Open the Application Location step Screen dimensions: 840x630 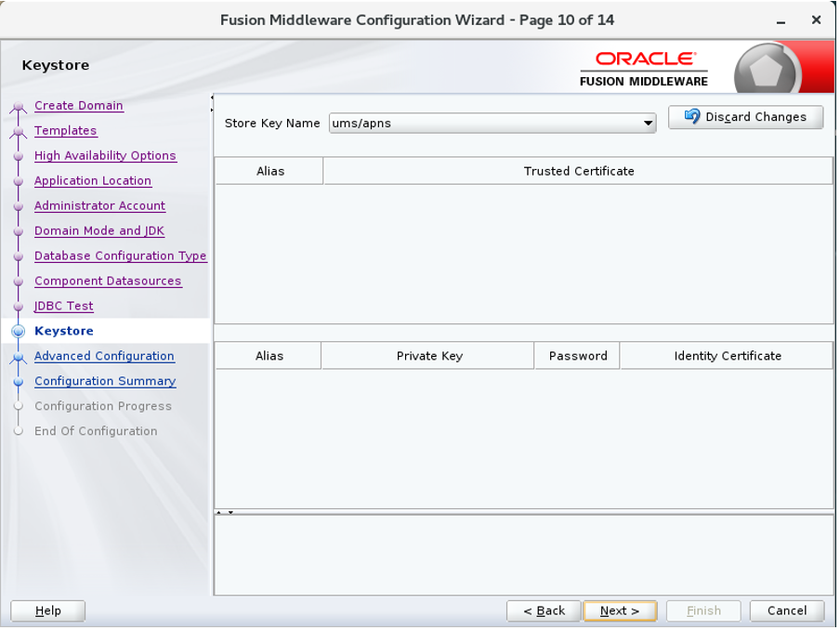click(93, 180)
